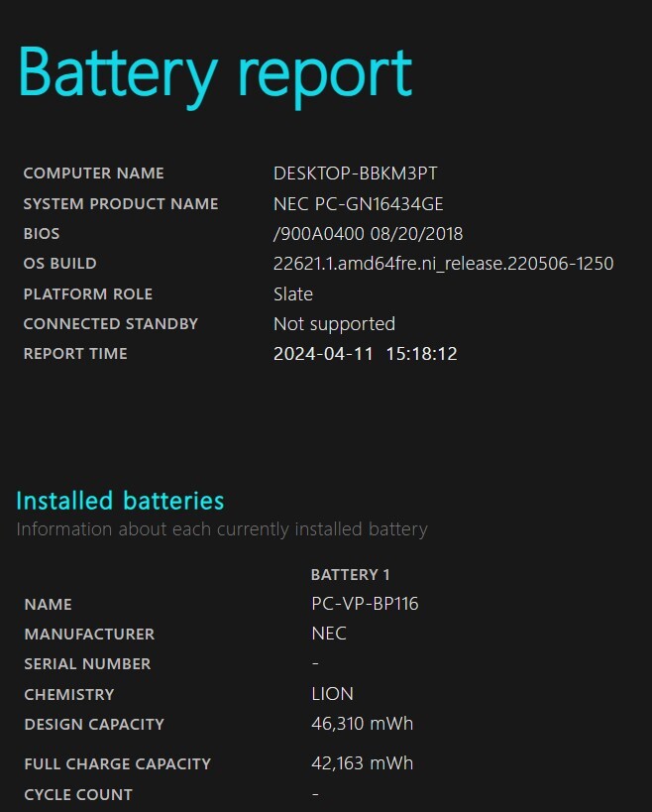Click the CYCLE COUNT label
The width and height of the screenshot is (652, 812).
pyautogui.click(x=78, y=794)
